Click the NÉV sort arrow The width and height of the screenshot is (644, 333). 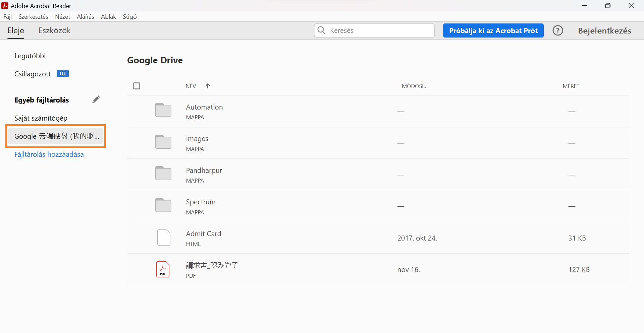[x=208, y=86]
